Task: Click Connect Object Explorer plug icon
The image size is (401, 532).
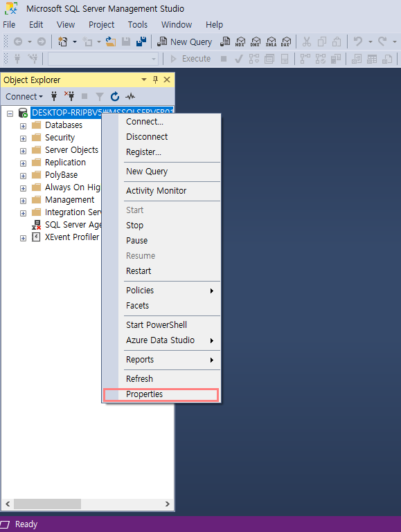Action: (x=54, y=96)
